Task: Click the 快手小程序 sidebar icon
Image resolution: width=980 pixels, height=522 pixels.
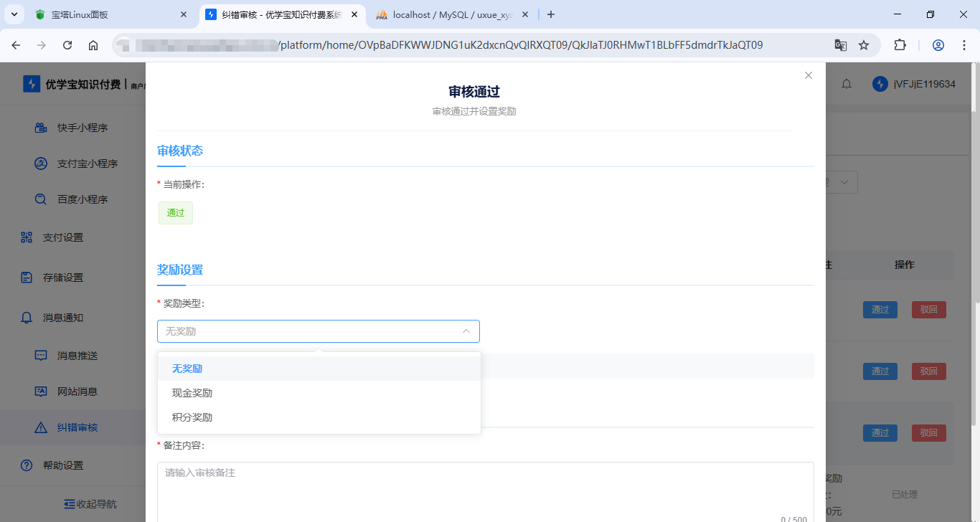Action: click(x=42, y=128)
